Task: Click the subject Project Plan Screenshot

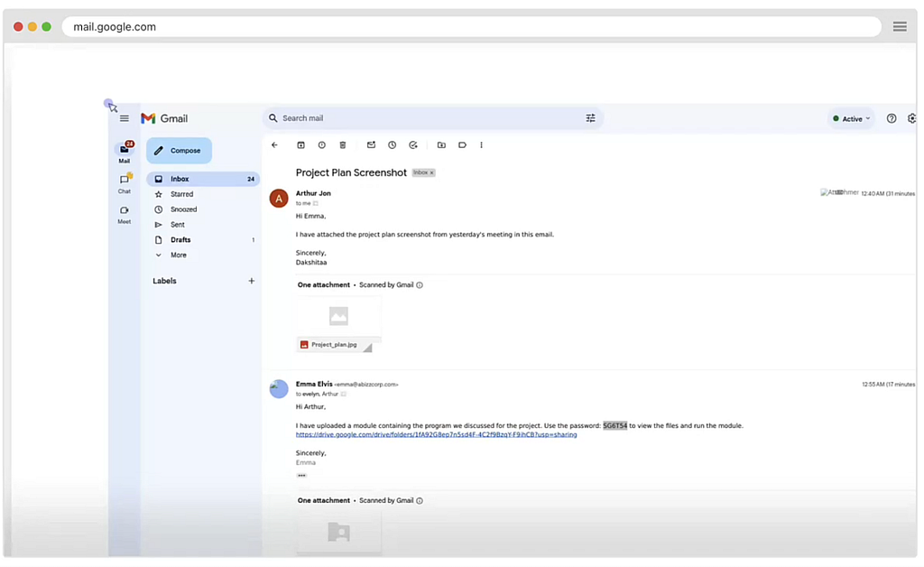Action: click(x=351, y=172)
